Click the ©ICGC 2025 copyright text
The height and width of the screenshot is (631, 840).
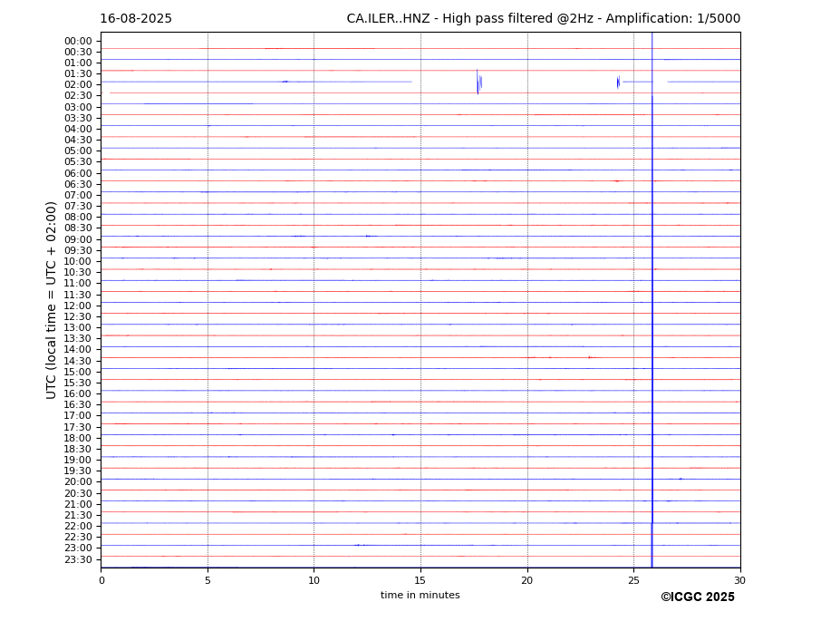pyautogui.click(x=698, y=597)
